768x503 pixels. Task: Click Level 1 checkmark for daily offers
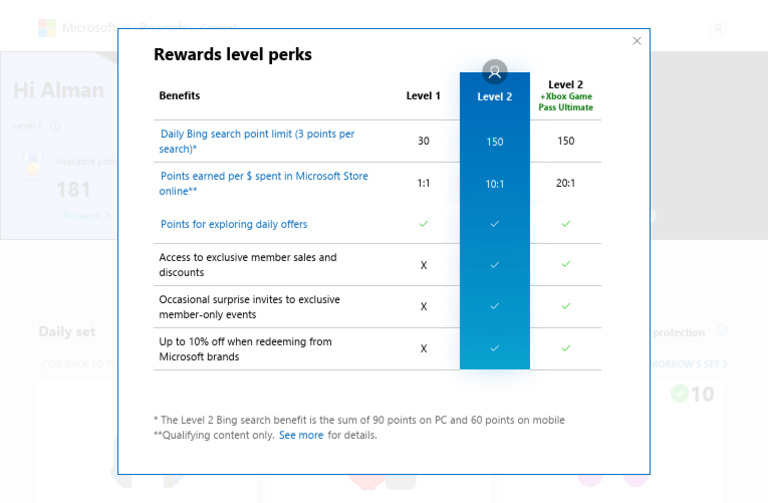[x=423, y=224]
